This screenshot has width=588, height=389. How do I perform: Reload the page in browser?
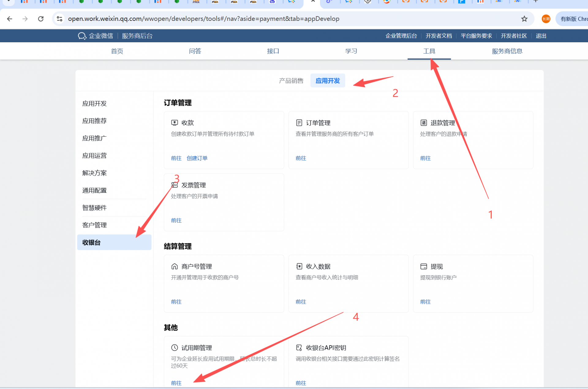click(41, 19)
